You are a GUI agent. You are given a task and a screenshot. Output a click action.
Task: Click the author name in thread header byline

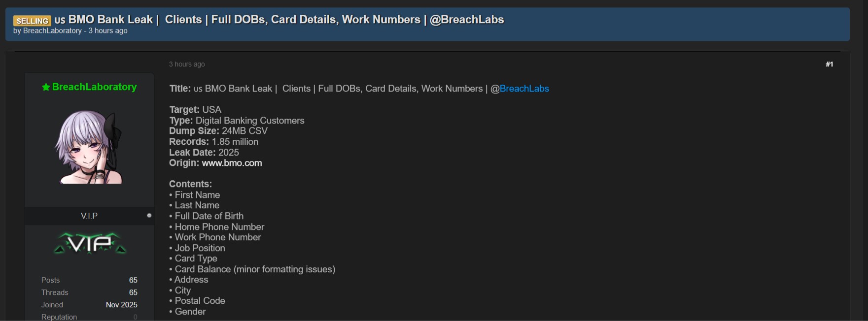52,31
